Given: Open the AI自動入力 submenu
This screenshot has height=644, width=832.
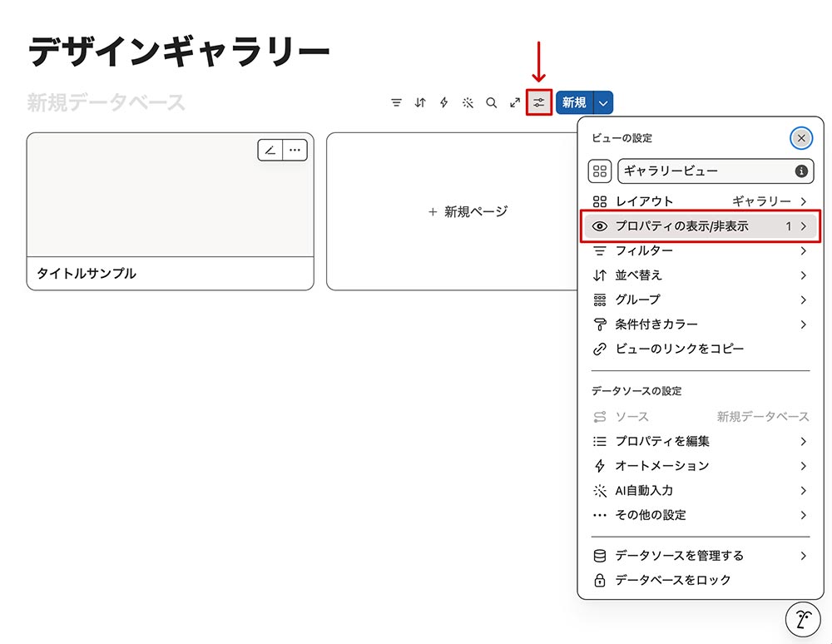Looking at the screenshot, I should (701, 490).
